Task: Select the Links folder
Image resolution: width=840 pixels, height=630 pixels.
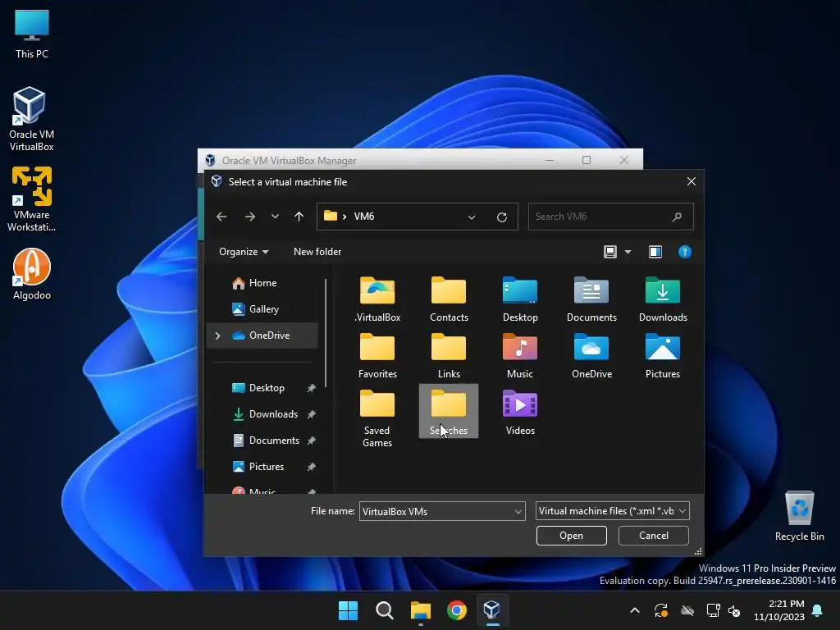Action: click(449, 356)
